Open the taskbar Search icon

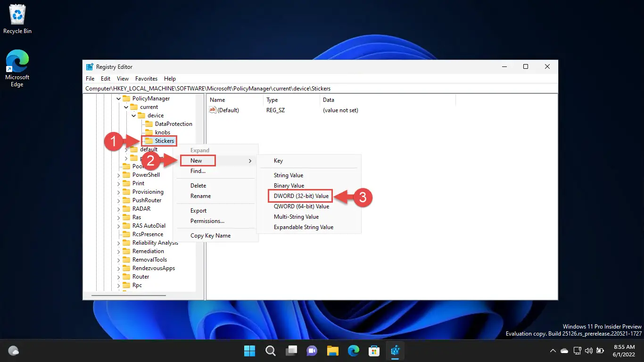click(x=271, y=351)
